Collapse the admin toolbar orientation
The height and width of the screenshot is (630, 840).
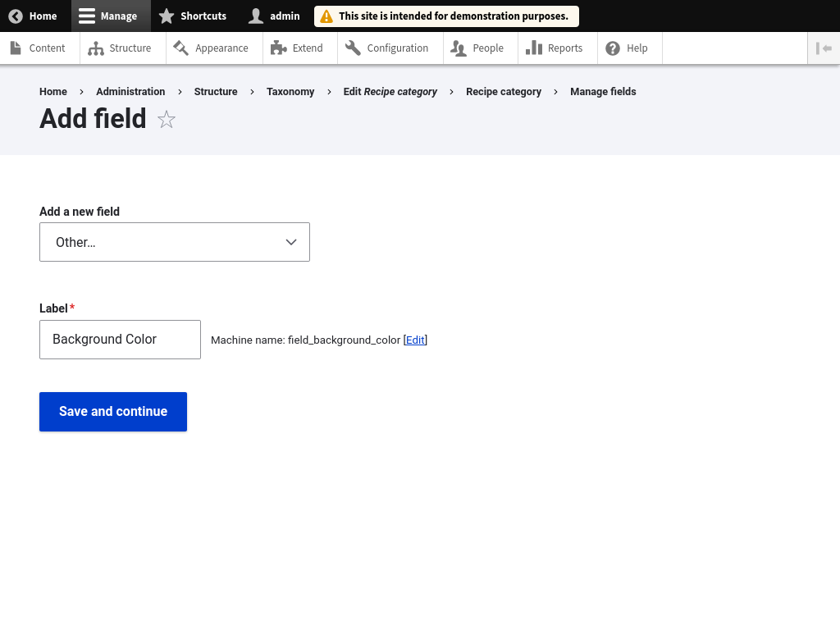click(x=824, y=48)
